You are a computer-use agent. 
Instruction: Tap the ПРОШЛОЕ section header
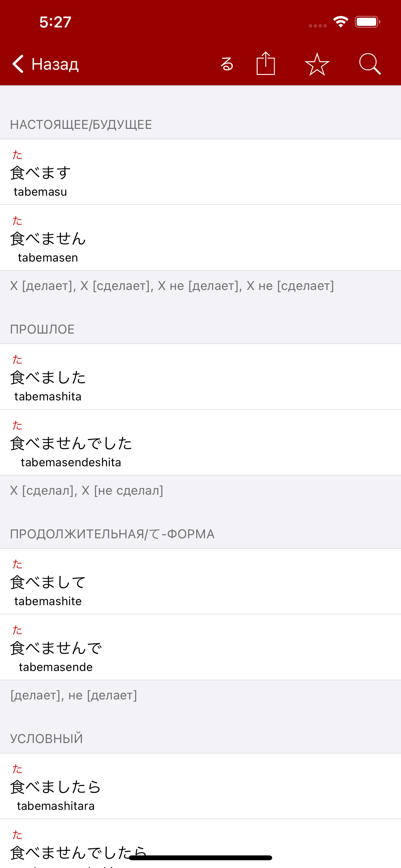42,329
